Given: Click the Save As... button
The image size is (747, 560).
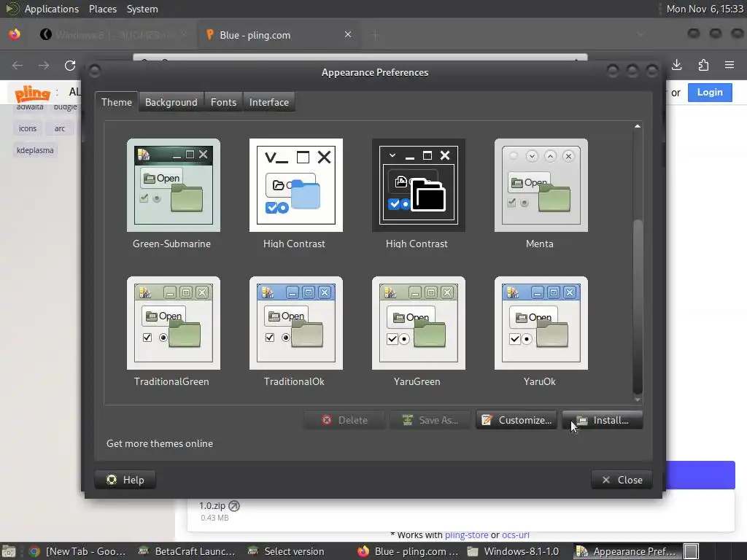Looking at the screenshot, I should (430, 420).
